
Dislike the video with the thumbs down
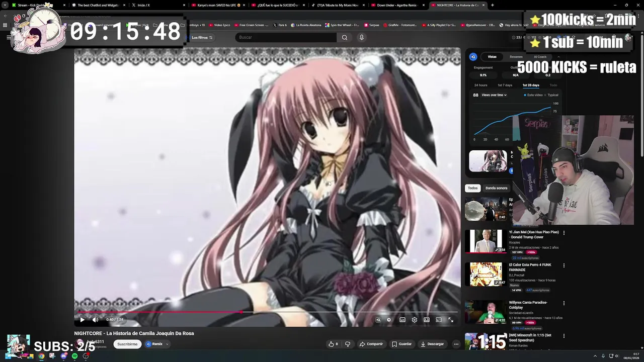(x=347, y=344)
